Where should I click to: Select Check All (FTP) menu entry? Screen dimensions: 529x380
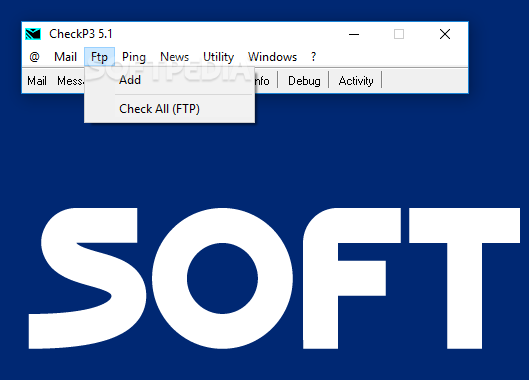coord(169,109)
